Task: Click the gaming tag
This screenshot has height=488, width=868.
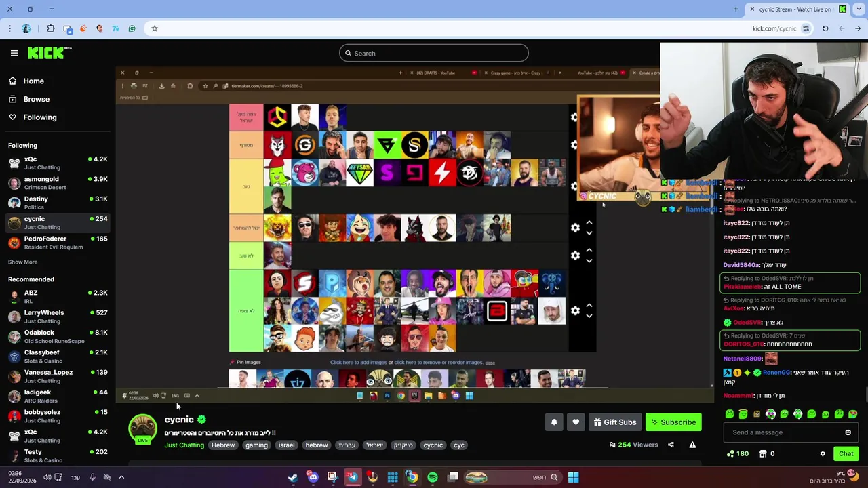Action: (x=256, y=445)
